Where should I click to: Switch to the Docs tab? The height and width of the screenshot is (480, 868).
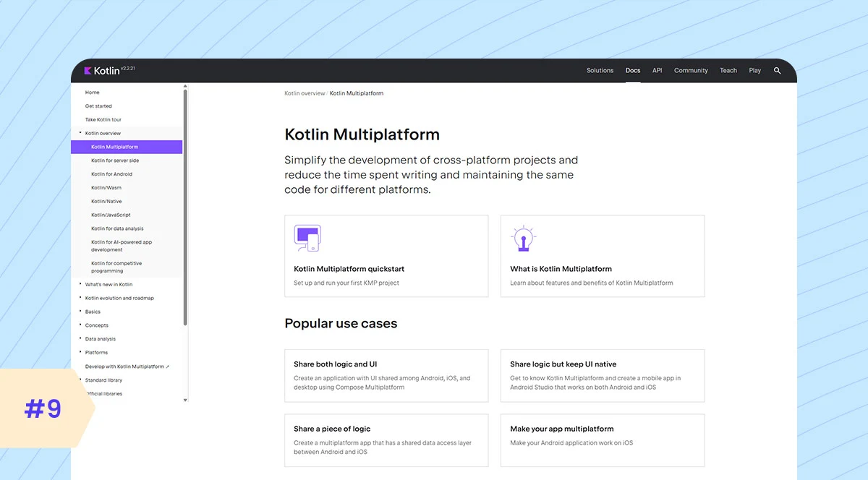pos(632,70)
